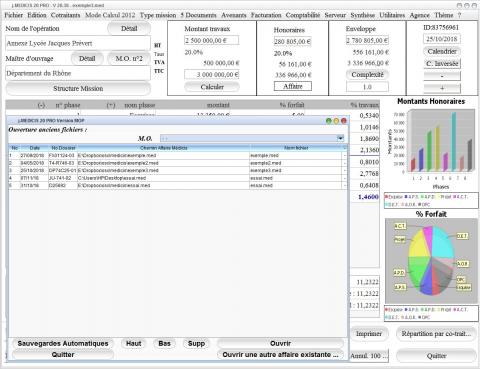Click Quitter in the file dialog
This screenshot has width=480, height=369.
63,355
